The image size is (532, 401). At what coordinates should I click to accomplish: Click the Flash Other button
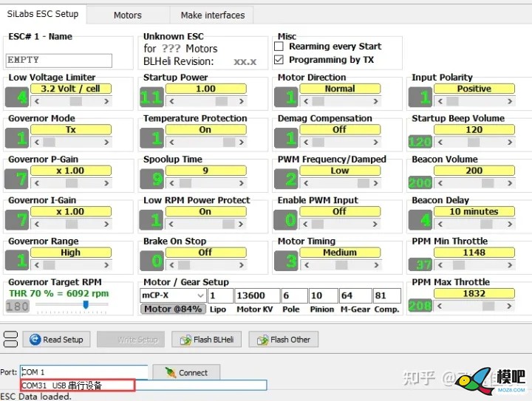[x=283, y=339]
